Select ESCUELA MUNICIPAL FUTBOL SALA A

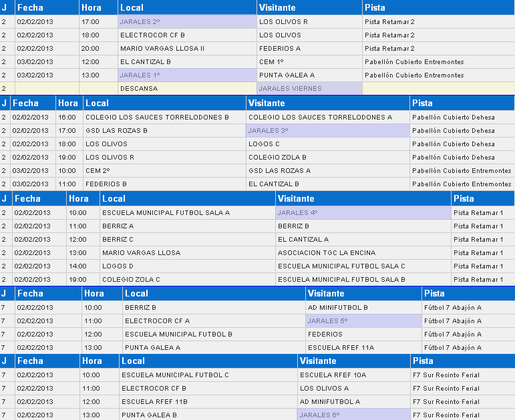coord(188,213)
